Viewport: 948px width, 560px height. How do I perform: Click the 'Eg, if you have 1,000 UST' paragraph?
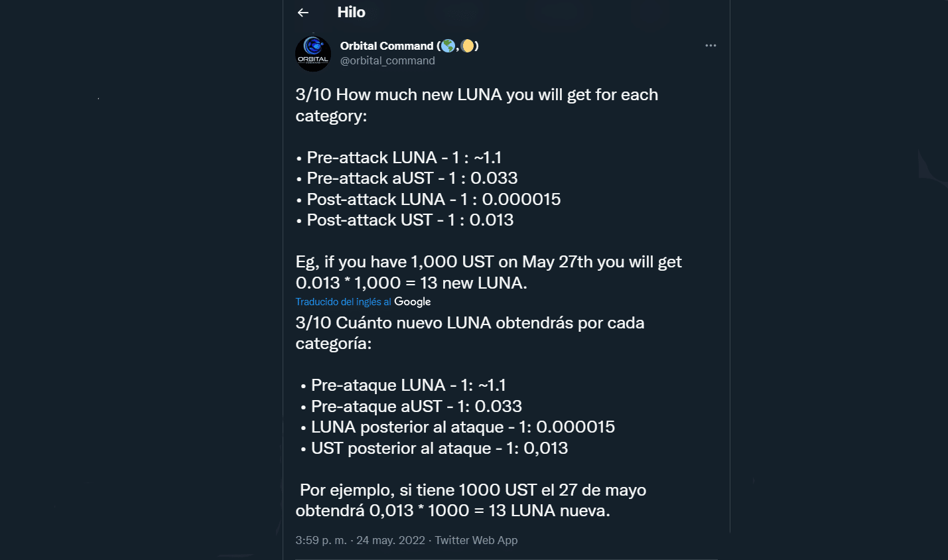(x=489, y=272)
